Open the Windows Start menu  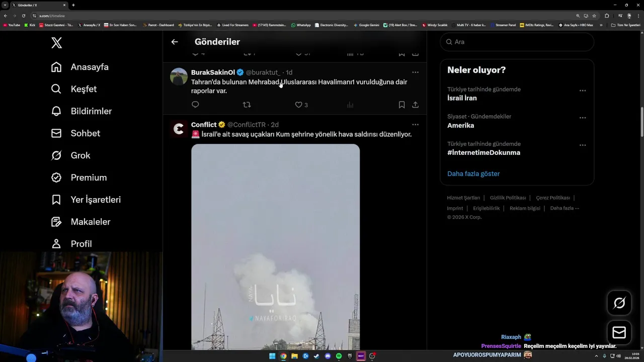(x=272, y=356)
